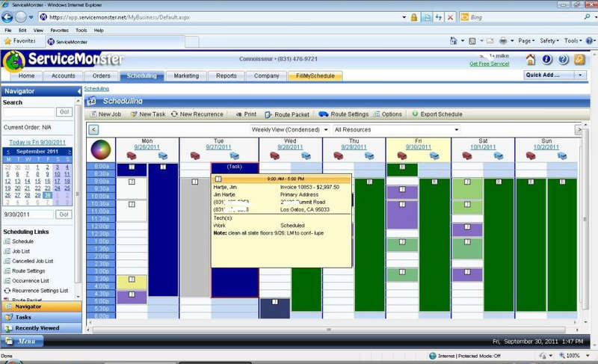The image size is (598, 364).
Task: Click the New Job toolbar button
Action: 105,114
